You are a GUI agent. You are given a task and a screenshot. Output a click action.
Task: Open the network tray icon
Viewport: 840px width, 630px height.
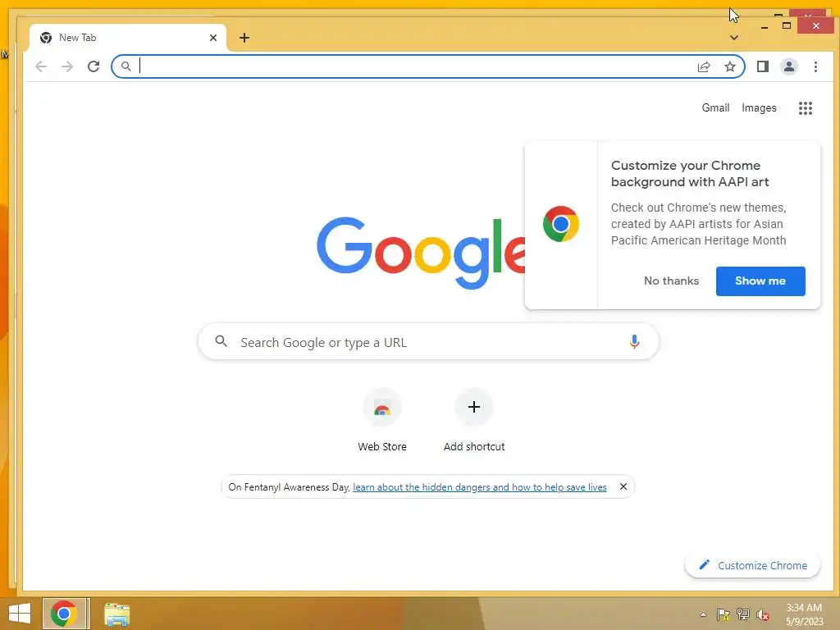[743, 614]
